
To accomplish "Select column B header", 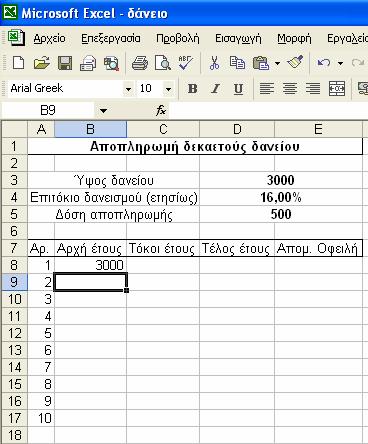I will pyautogui.click(x=90, y=129).
